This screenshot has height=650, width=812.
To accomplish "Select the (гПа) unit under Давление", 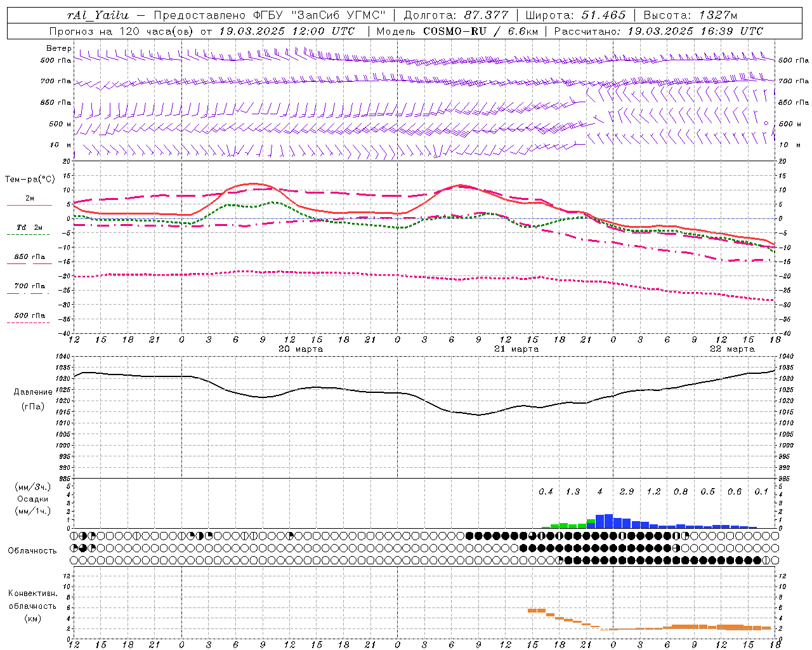I will click(x=32, y=406).
